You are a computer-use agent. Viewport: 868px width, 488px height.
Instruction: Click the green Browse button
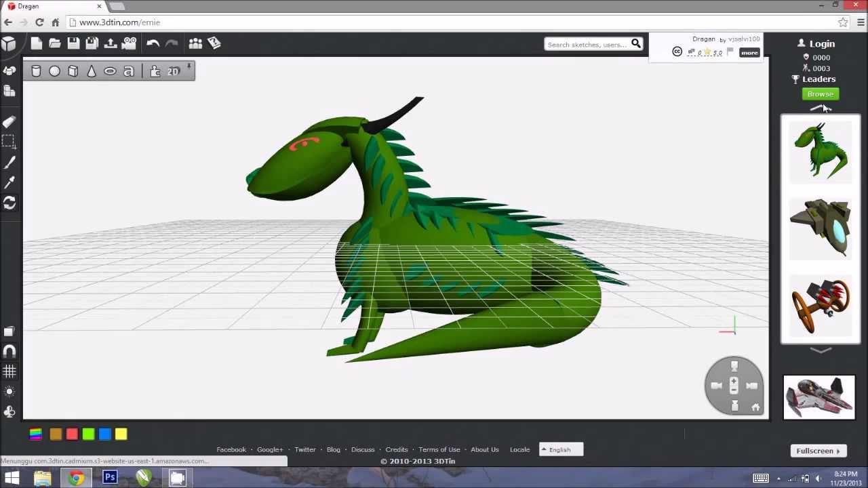pos(821,94)
